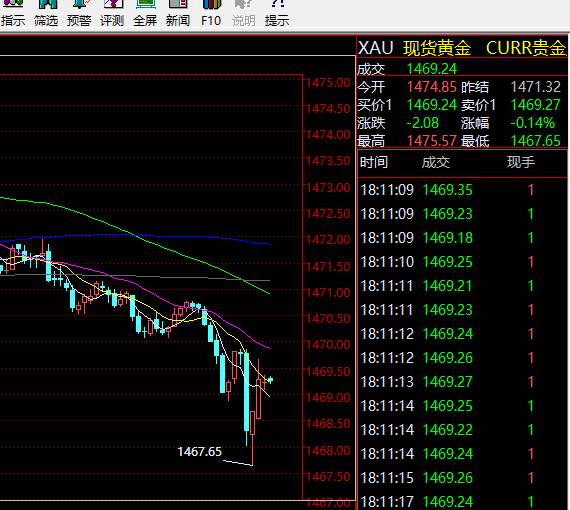
Task: Click the CURR贵金 market label
Action: 526,48
